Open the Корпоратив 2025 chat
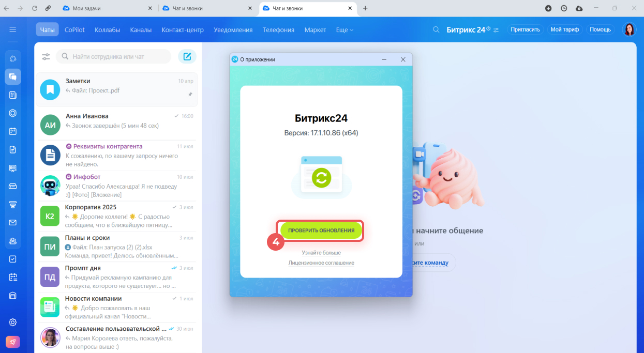This screenshot has width=644, height=353. pos(118,216)
